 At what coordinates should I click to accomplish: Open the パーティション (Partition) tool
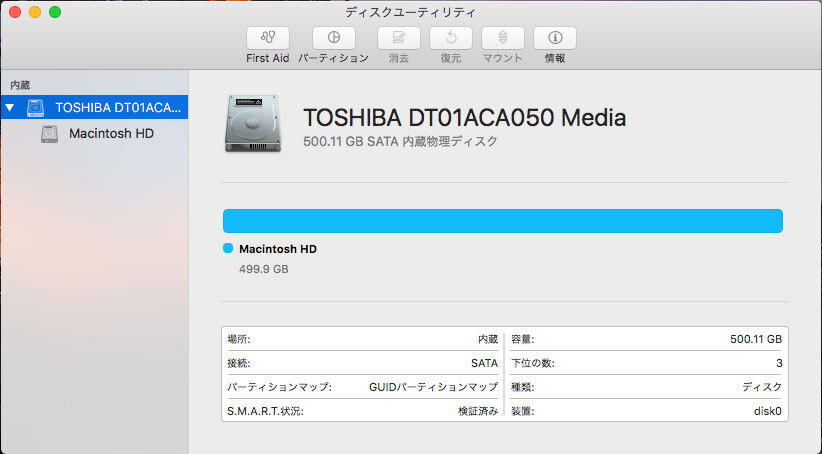tap(333, 38)
